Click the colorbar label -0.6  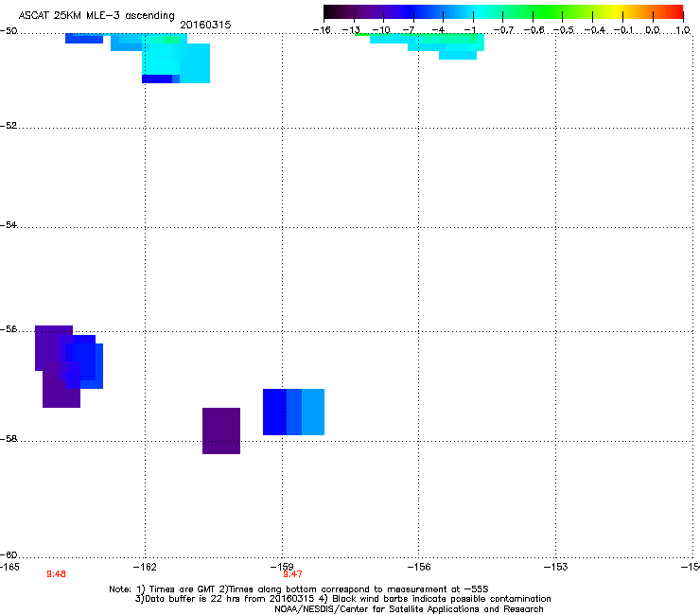[x=534, y=30]
